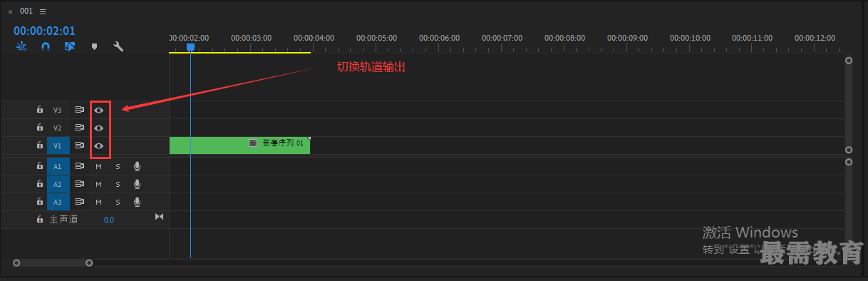Mute track A1
This screenshot has width=868, height=281.
[99, 166]
